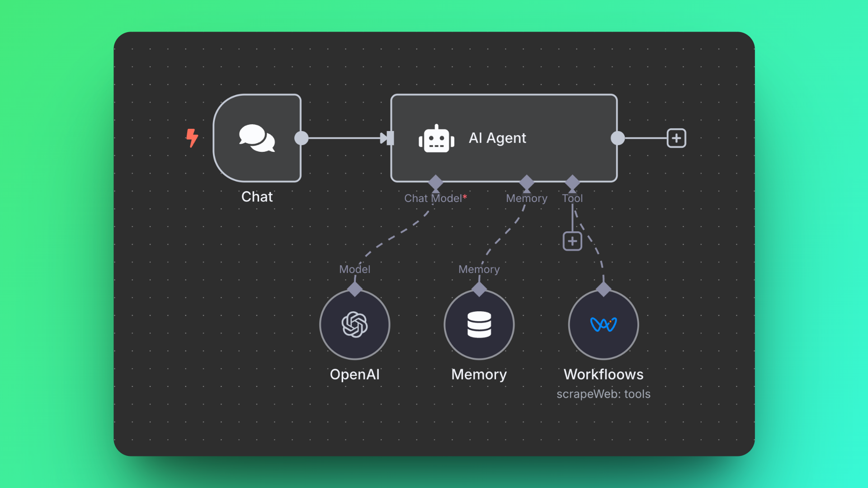The height and width of the screenshot is (488, 868).
Task: Click the Tool diamond connector
Action: coord(572,183)
